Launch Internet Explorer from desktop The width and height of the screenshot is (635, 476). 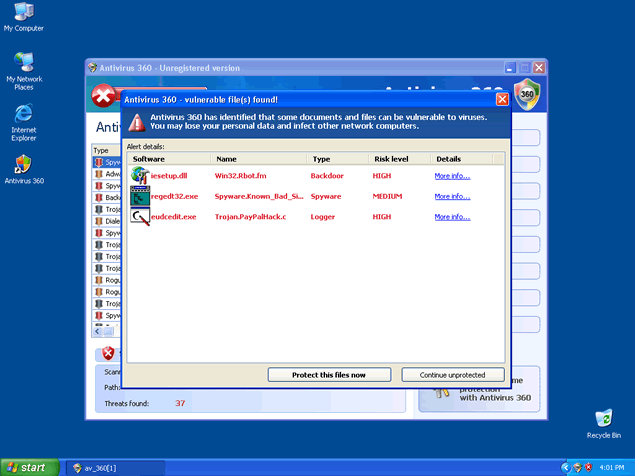[x=23, y=112]
